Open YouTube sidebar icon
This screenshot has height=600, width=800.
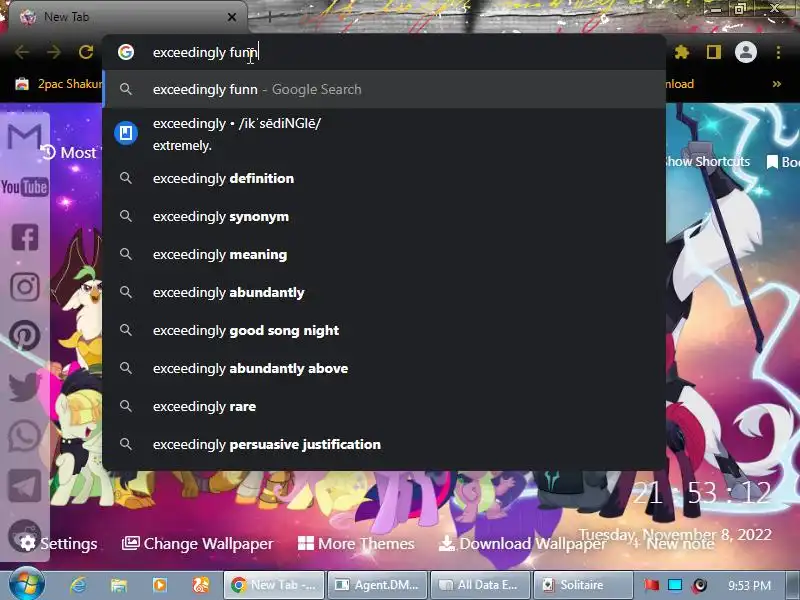[x=24, y=187]
